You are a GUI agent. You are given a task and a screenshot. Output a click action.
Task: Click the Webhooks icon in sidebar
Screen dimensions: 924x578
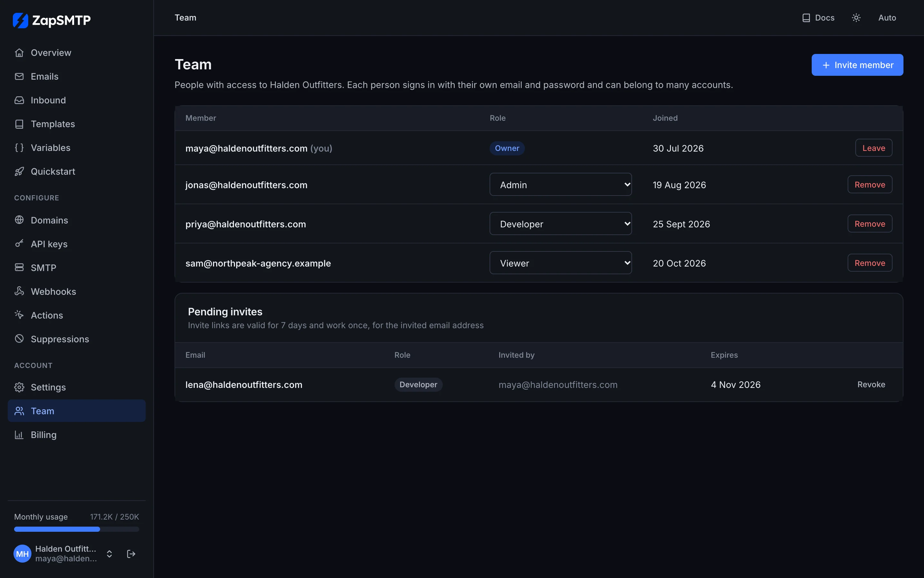pos(19,291)
